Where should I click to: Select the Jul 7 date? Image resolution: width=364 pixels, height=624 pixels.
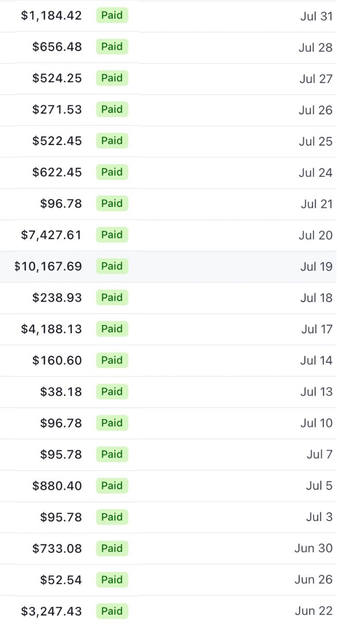click(319, 454)
